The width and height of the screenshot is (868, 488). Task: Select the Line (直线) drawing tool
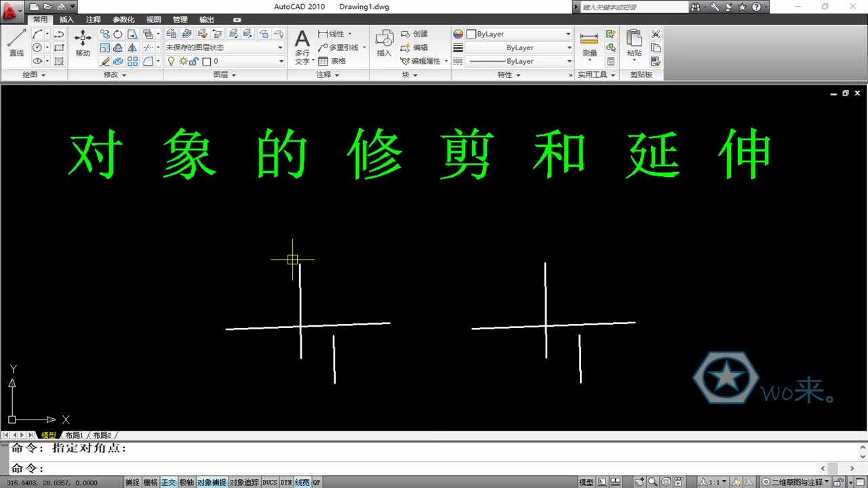tap(16, 42)
